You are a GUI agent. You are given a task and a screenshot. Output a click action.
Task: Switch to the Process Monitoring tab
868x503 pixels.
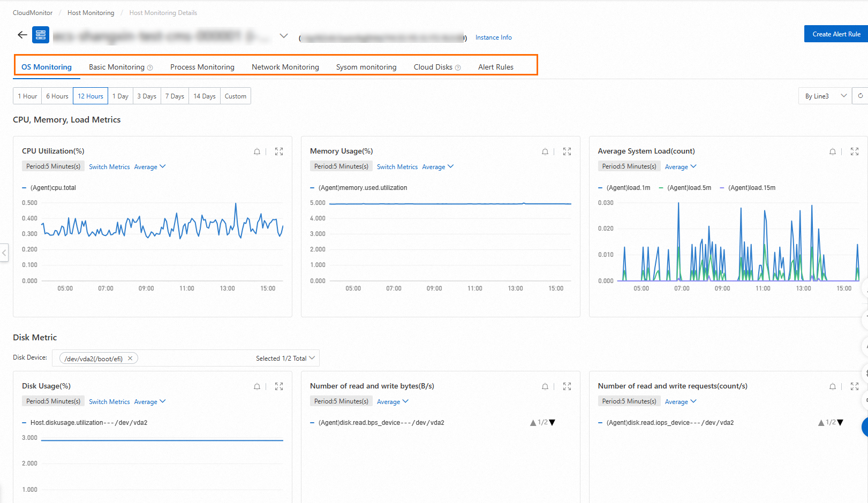(202, 66)
